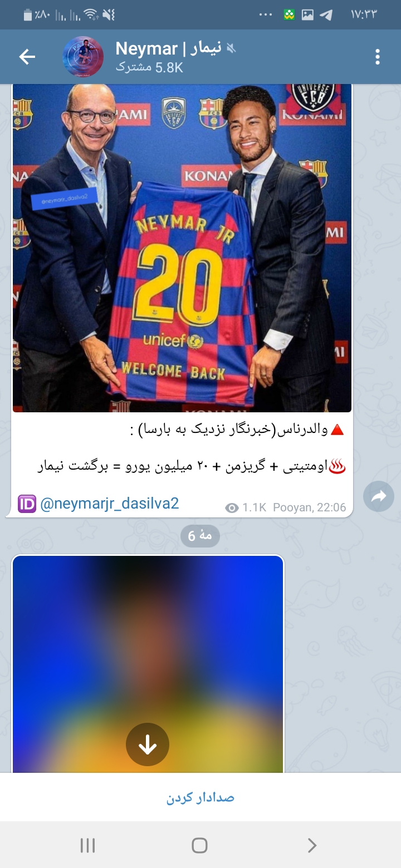Tap the gallery icon in status bar
401x868 pixels.
tap(307, 15)
